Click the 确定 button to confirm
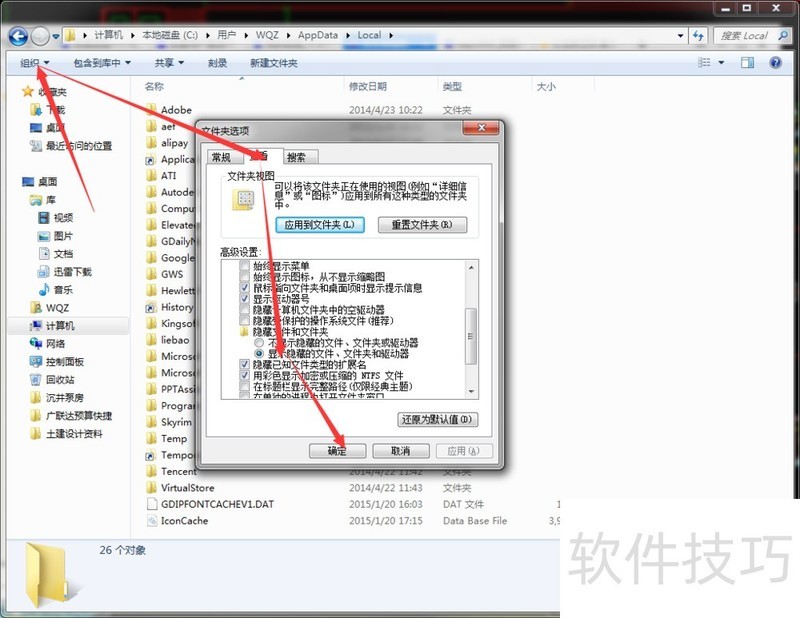 337,451
